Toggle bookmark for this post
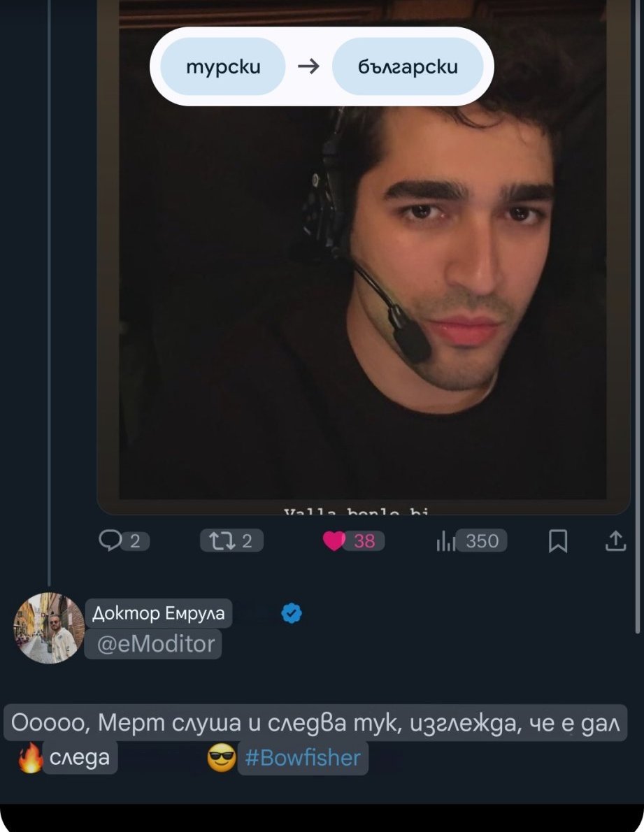The height and width of the screenshot is (832, 644). click(557, 540)
